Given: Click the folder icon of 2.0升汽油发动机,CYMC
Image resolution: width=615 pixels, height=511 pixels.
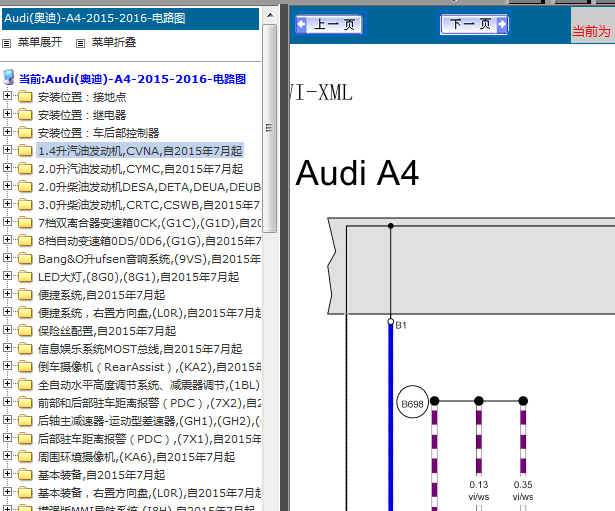Looking at the screenshot, I should coord(25,169).
